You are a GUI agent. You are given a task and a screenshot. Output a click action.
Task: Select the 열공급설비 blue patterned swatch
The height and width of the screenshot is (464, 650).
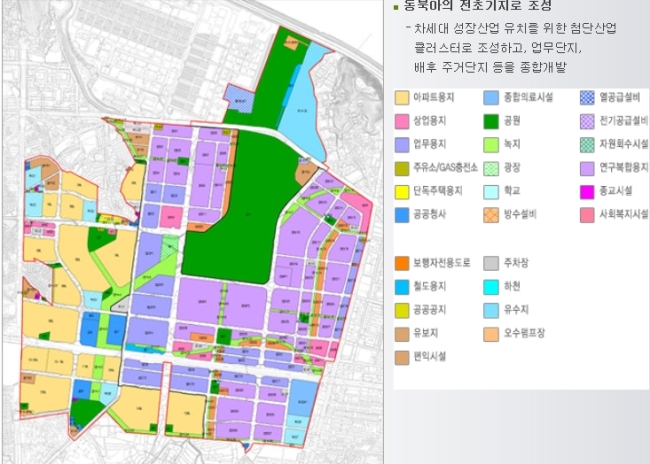click(x=587, y=97)
